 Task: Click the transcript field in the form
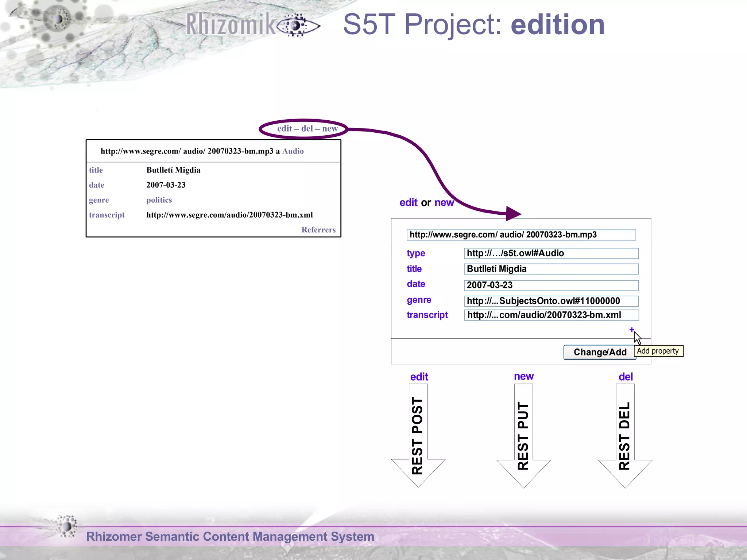pos(551,315)
